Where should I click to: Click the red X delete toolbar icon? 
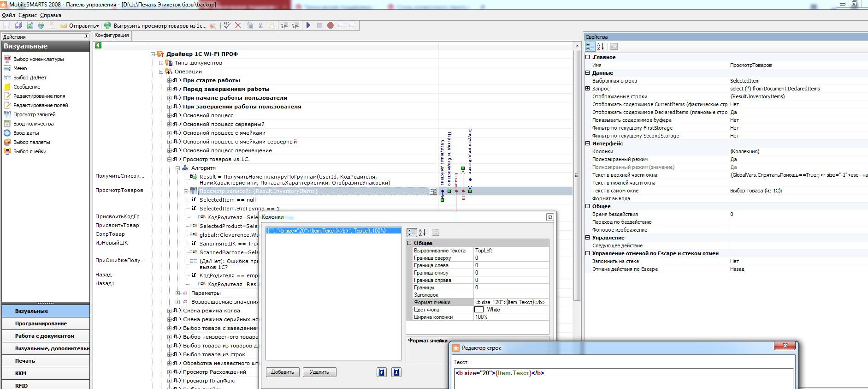pos(238,25)
